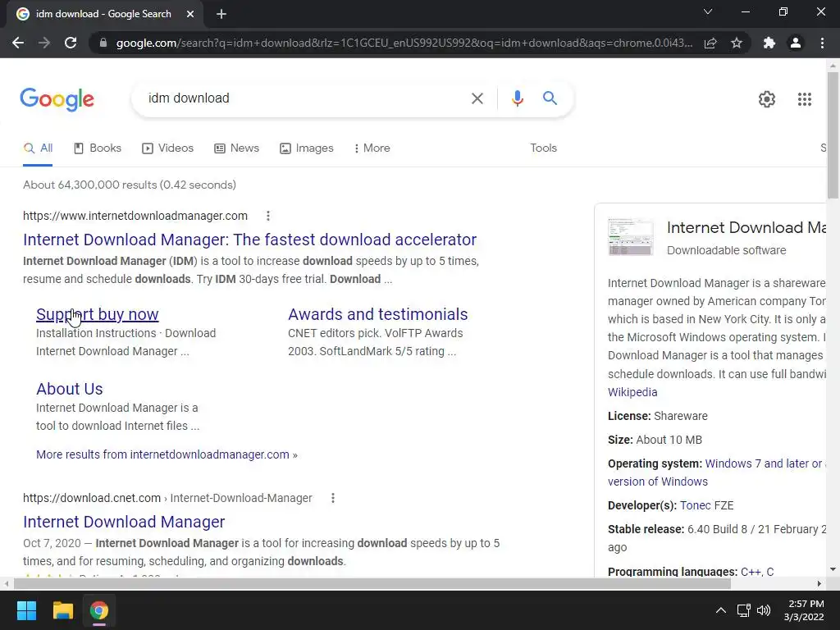Viewport: 840px width, 630px height.
Task: Switch to the News tab
Action: coord(236,148)
